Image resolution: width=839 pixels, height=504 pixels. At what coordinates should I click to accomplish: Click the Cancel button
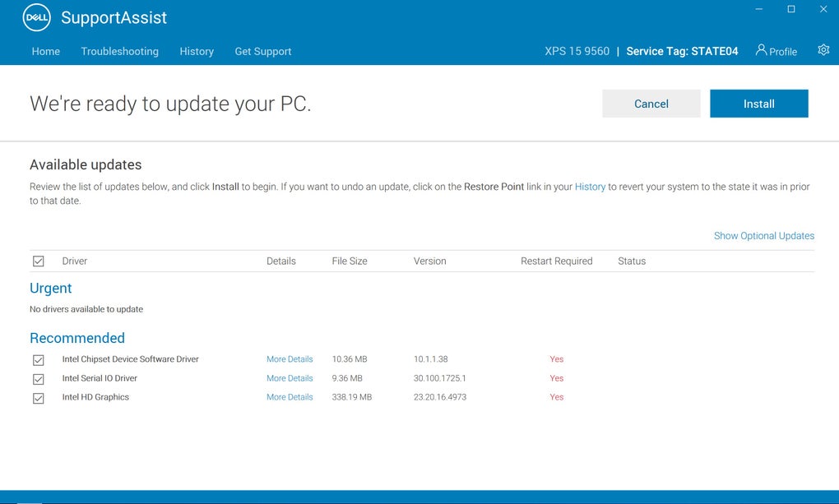(x=651, y=104)
